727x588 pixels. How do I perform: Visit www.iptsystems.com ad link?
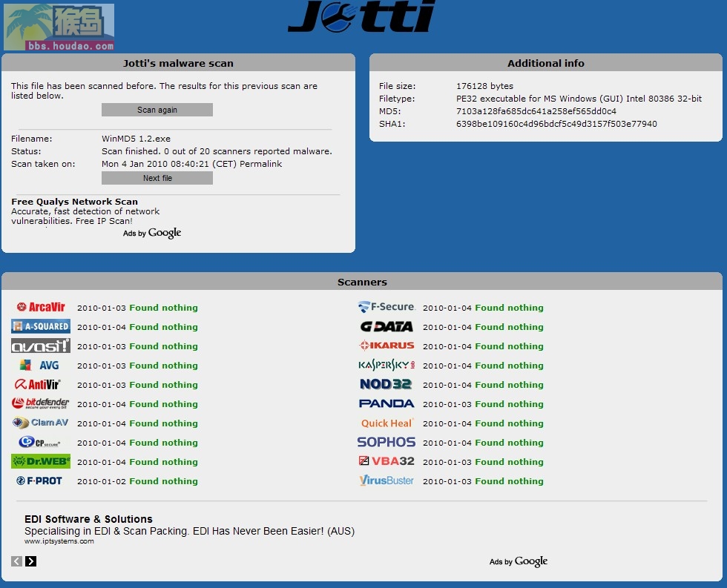point(59,541)
